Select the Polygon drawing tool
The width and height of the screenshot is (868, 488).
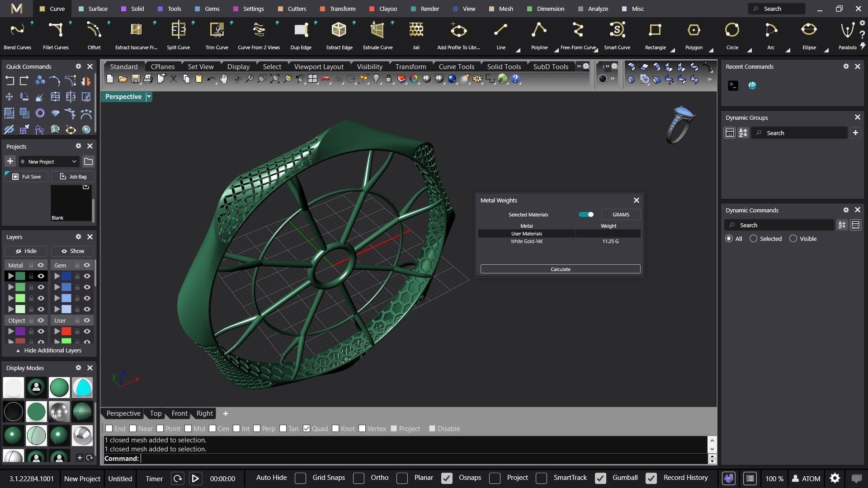tap(693, 31)
